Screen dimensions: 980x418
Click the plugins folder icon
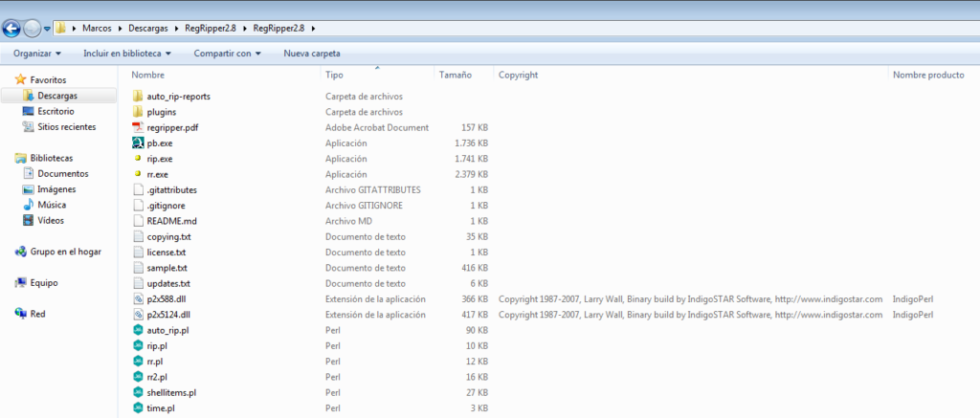tap(138, 112)
